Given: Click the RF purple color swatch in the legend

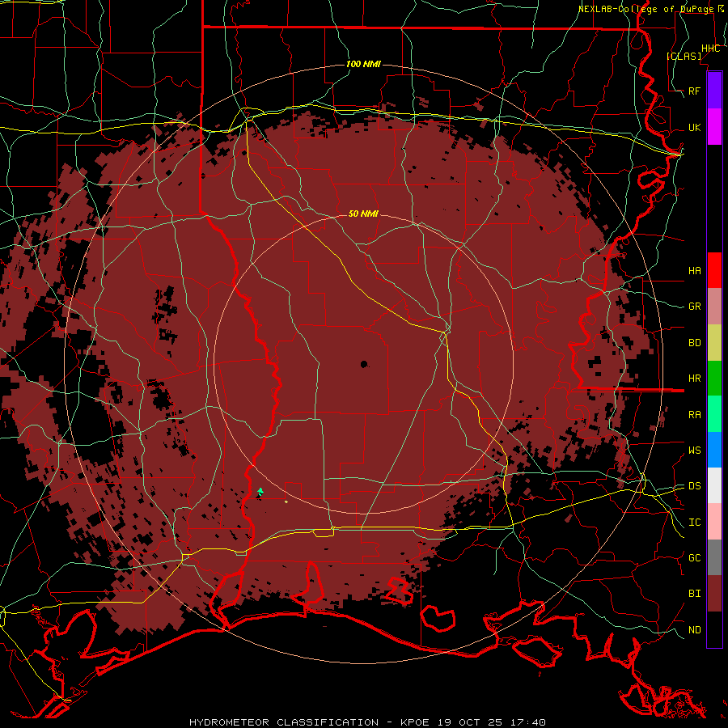Looking at the screenshot, I should coord(714,91).
